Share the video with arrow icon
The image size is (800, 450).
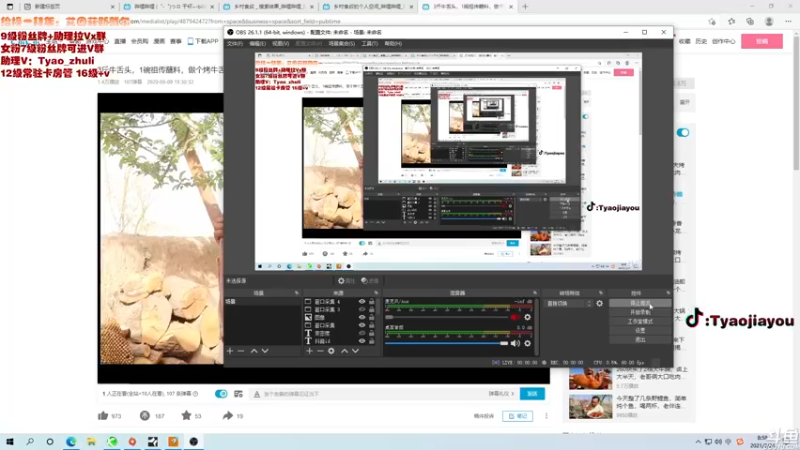point(228,416)
